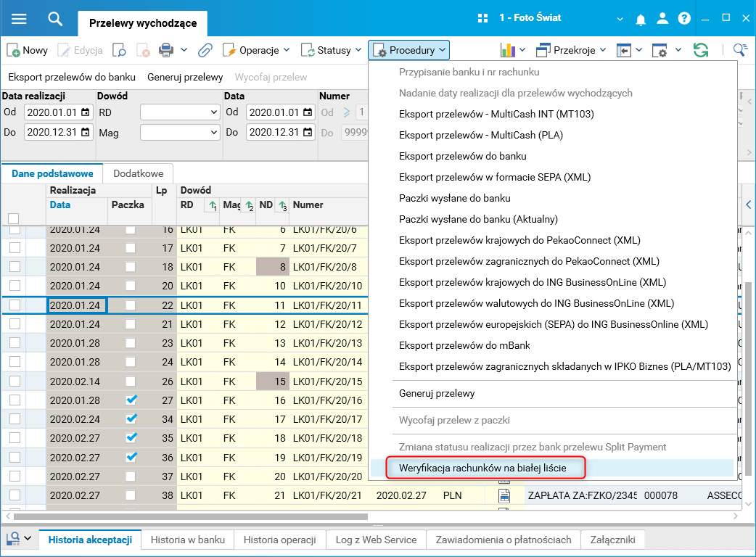Click the help question mark icon

coord(684,19)
